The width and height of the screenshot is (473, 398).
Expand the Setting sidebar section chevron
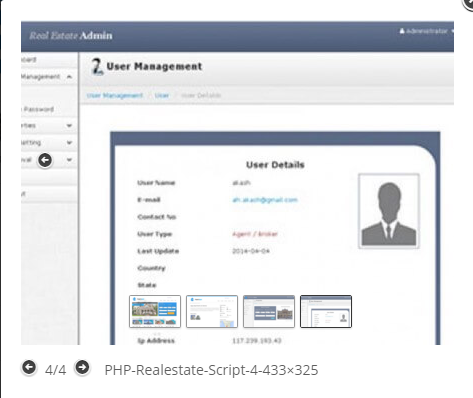69,143
